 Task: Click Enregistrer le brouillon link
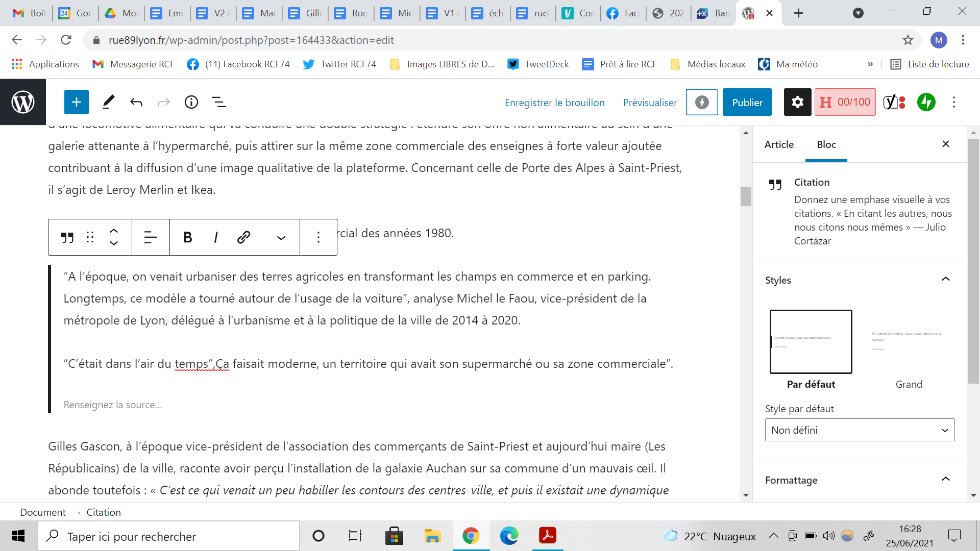coord(554,103)
